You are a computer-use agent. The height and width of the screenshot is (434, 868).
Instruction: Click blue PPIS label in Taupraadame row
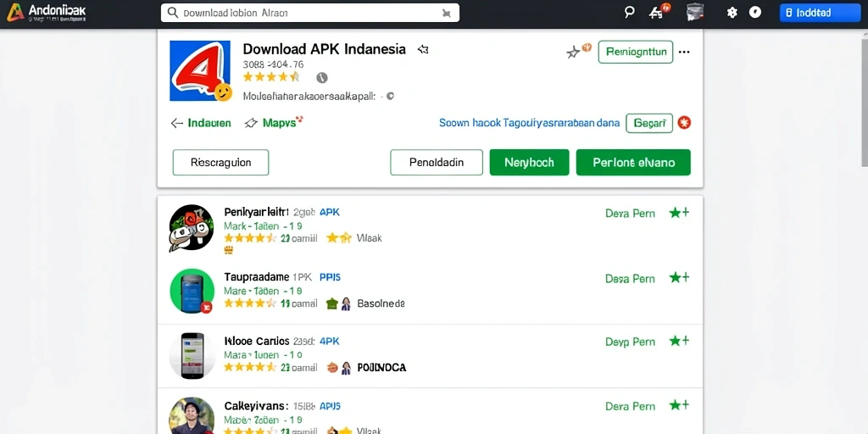point(330,277)
